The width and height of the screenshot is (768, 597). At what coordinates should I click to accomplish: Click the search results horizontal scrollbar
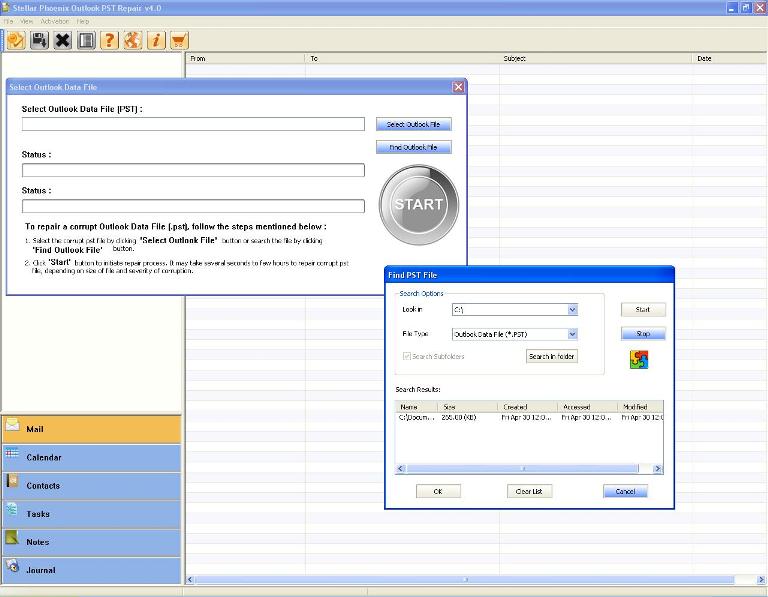tap(524, 468)
